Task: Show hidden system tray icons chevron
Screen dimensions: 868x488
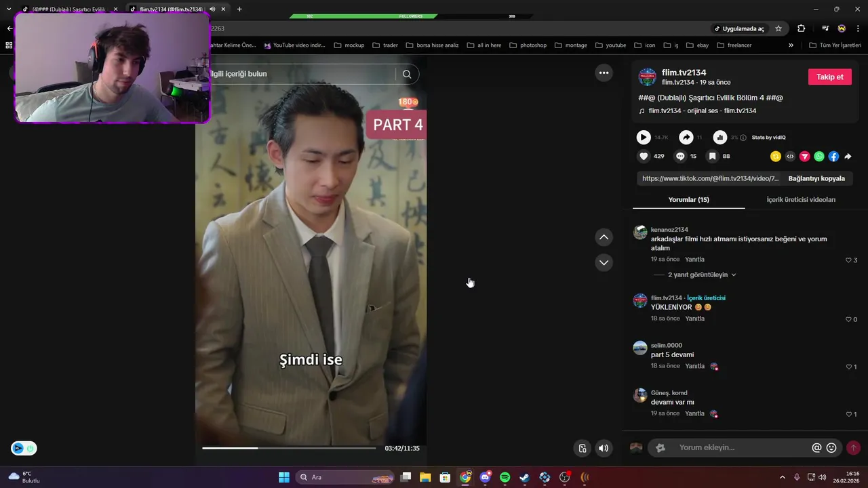Action: [782, 477]
